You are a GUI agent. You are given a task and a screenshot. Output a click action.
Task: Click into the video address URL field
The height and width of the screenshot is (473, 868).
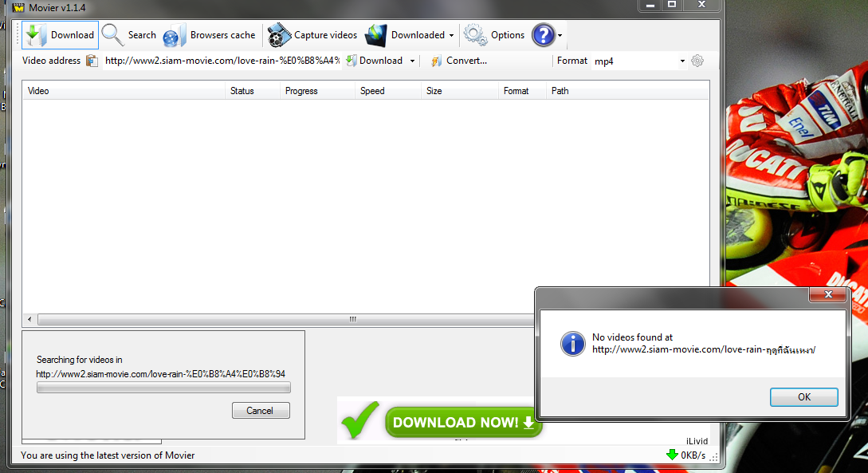[x=222, y=61]
